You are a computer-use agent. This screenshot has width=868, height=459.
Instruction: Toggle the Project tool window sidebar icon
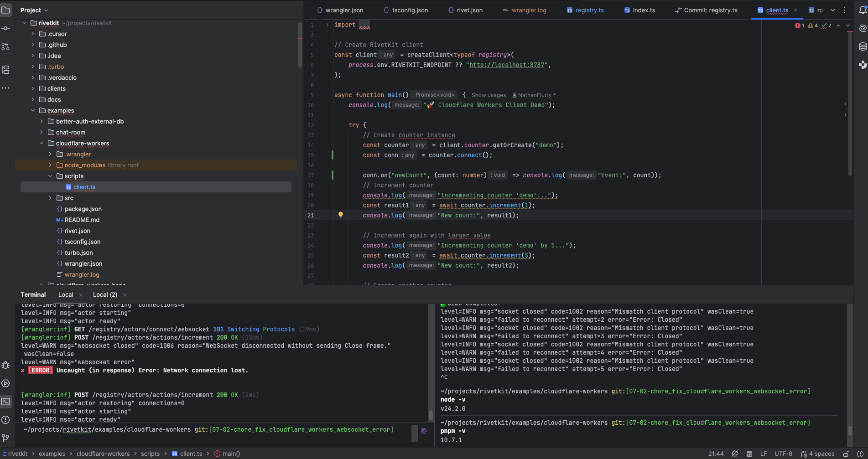[5, 10]
